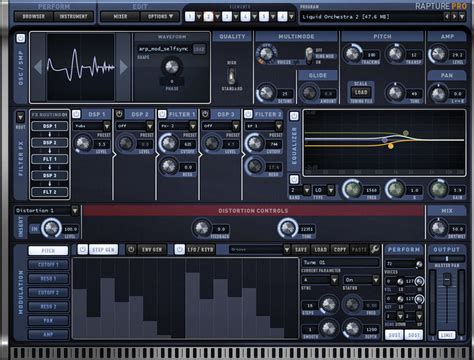
Task: Save the step generator preset
Action: click(x=301, y=250)
